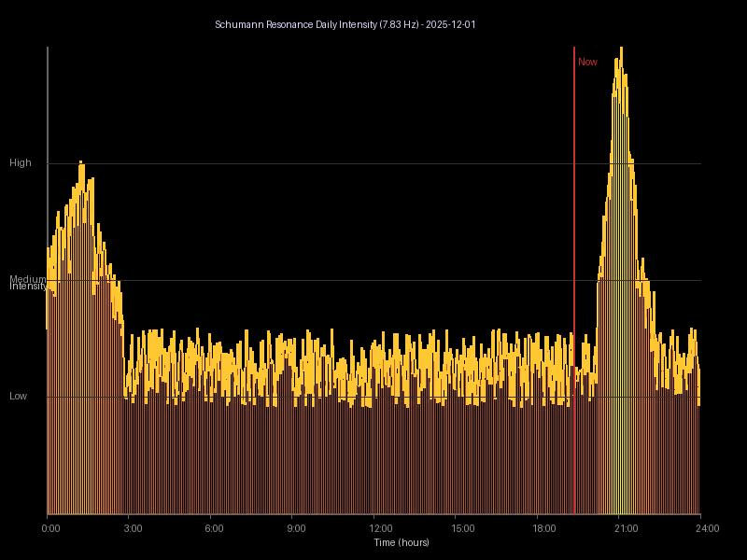
Task: Click the High level horizontal gridline
Action: click(373, 162)
